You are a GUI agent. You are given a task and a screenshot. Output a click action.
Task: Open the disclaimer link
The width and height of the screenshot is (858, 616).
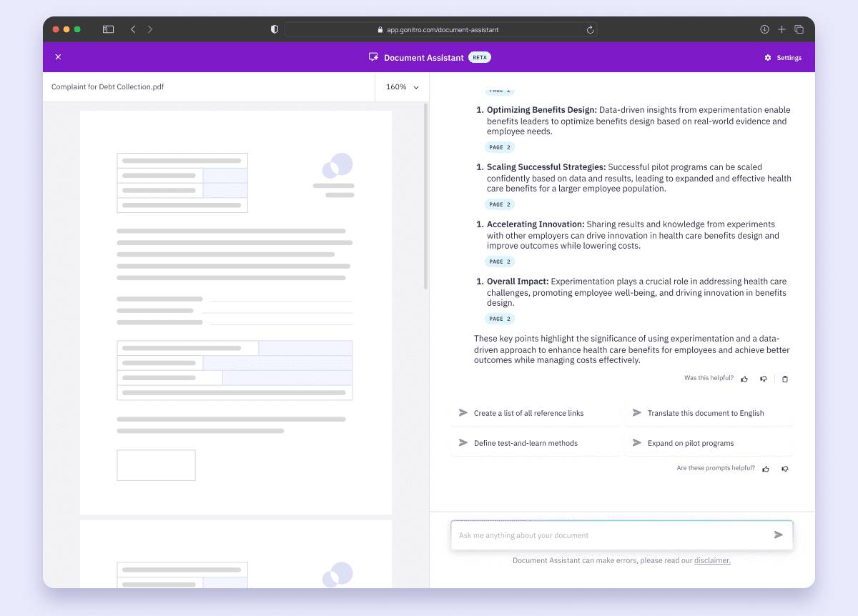(x=712, y=560)
